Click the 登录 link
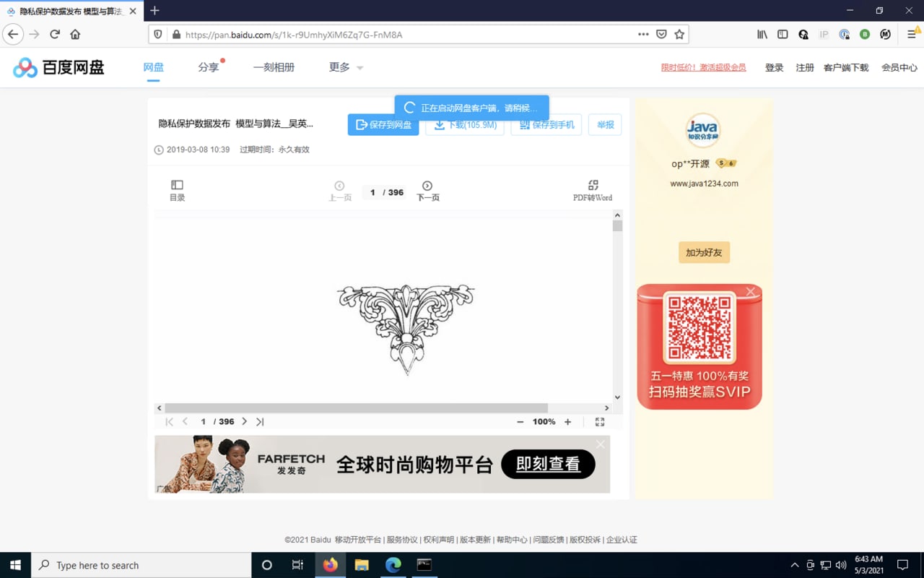The image size is (924, 578). coord(774,67)
